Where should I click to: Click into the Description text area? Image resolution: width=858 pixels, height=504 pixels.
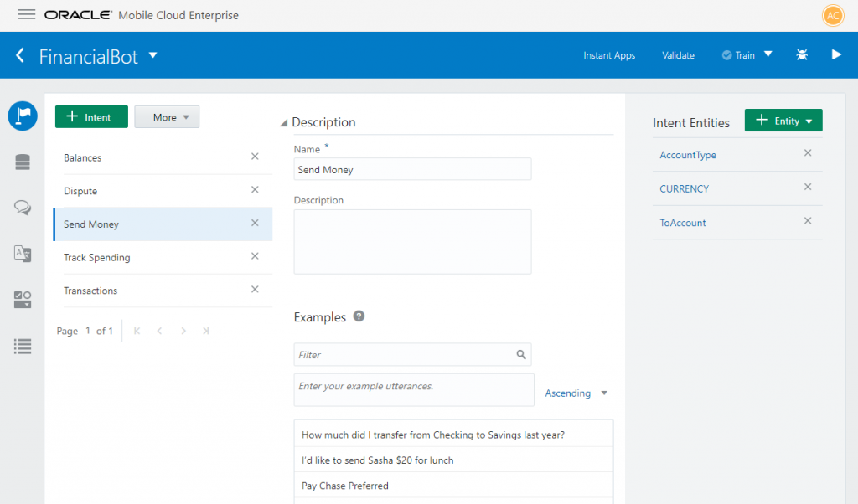(x=412, y=242)
